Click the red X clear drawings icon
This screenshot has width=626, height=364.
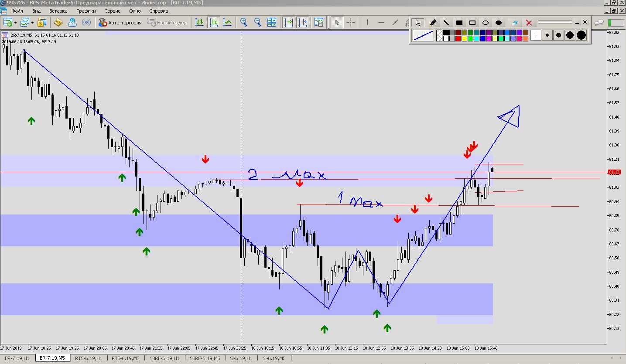click(529, 22)
